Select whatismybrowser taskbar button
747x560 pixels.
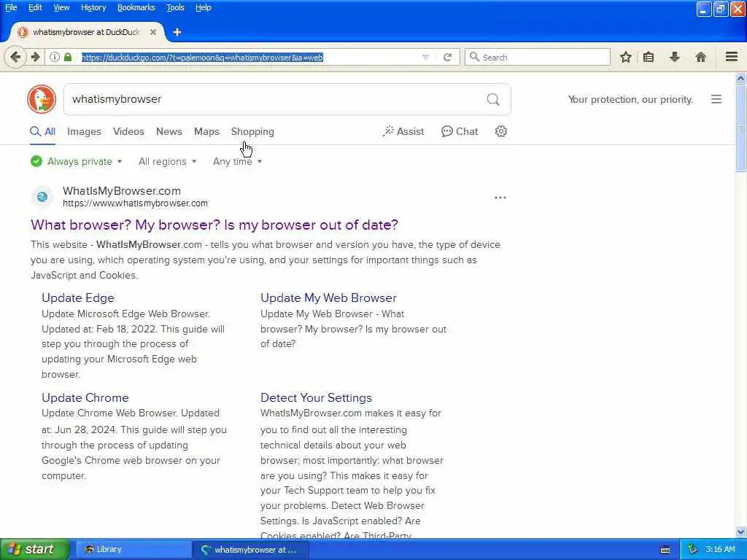click(252, 550)
